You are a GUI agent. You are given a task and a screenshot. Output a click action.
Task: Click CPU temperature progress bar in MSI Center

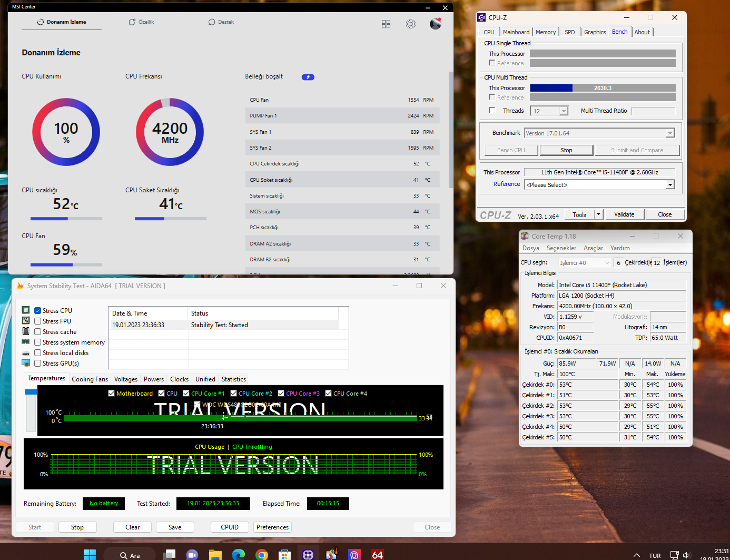pos(66,219)
